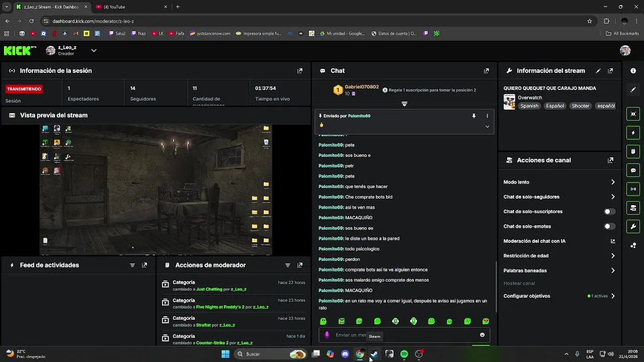Screen dimensions: 644x362
Task: Click the purple microphone icon in chat input
Action: 327,335
